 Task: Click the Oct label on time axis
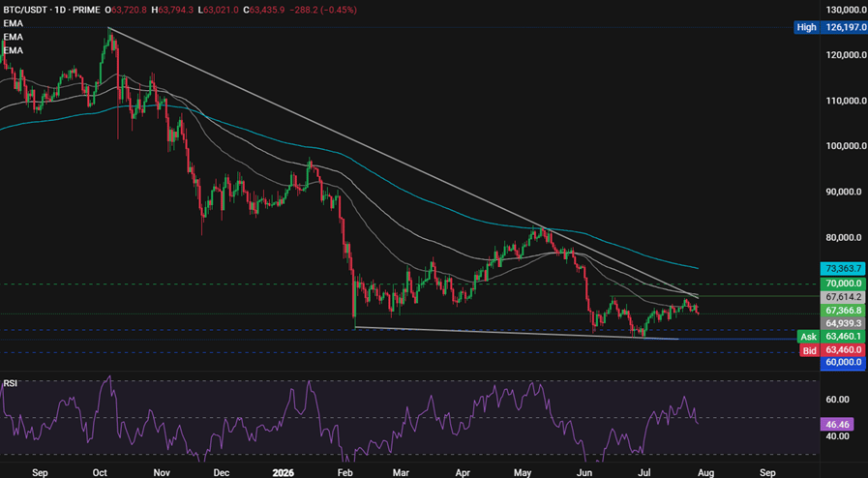coord(101,473)
